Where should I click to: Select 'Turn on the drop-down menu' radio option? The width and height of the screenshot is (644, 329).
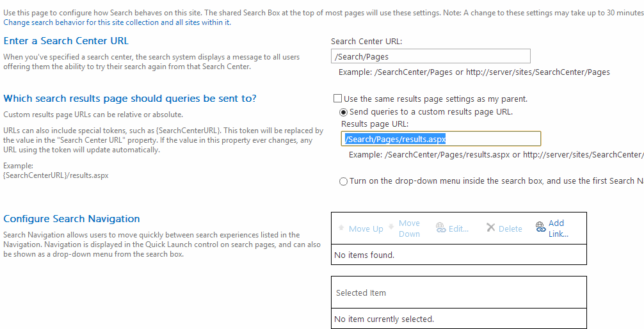[343, 182]
